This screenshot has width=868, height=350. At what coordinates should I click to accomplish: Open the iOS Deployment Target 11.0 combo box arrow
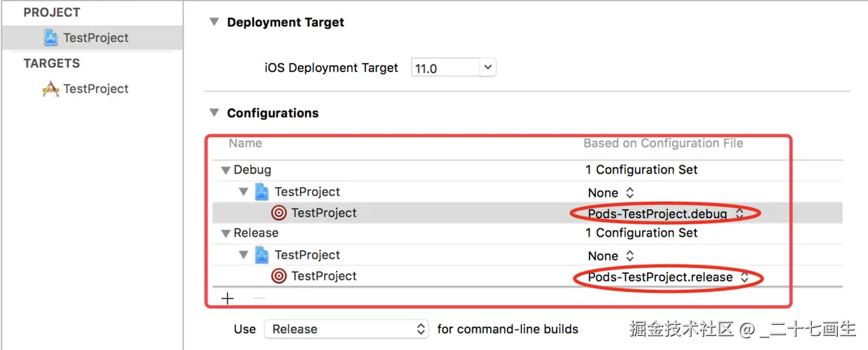pyautogui.click(x=488, y=68)
